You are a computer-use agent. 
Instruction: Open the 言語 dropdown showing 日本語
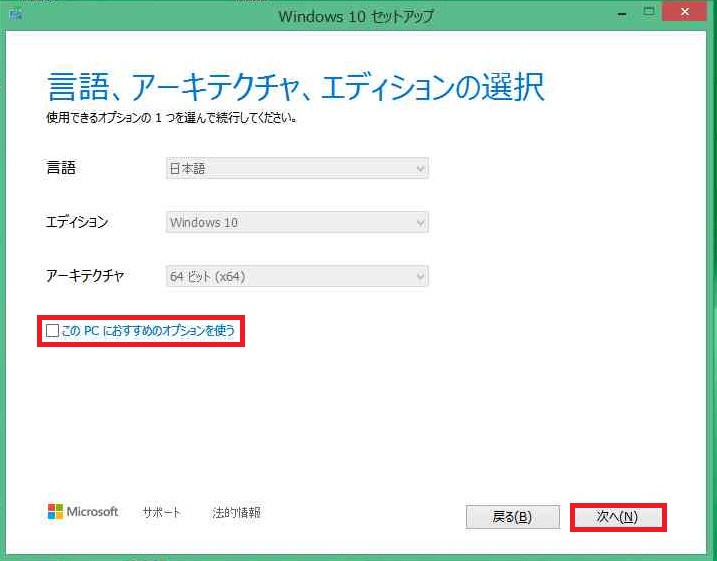click(x=297, y=168)
